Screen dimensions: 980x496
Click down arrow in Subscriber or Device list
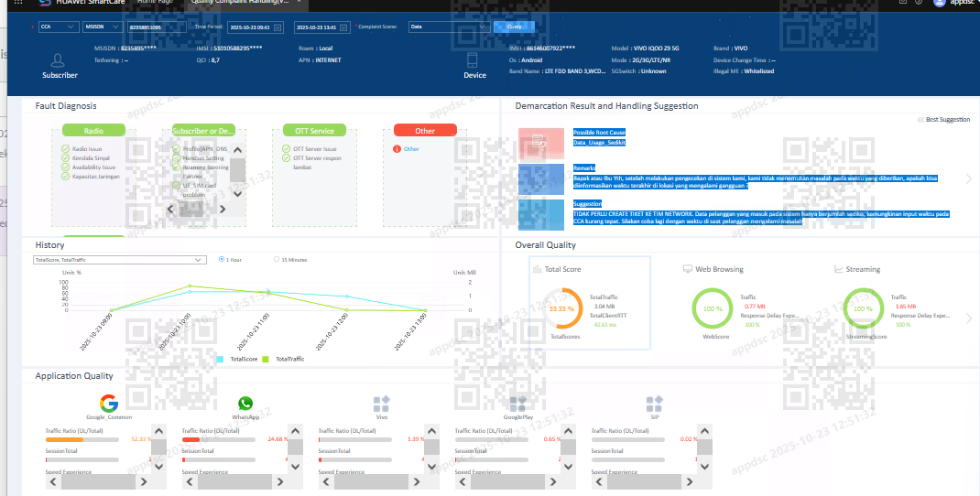coord(237,194)
